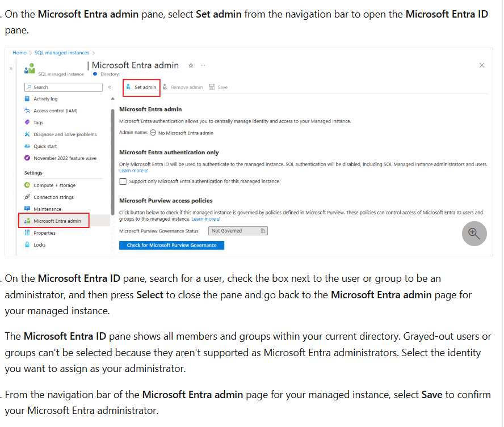The image size is (504, 427).
Task: Click the Connection strings plug icon
Action: click(27, 197)
